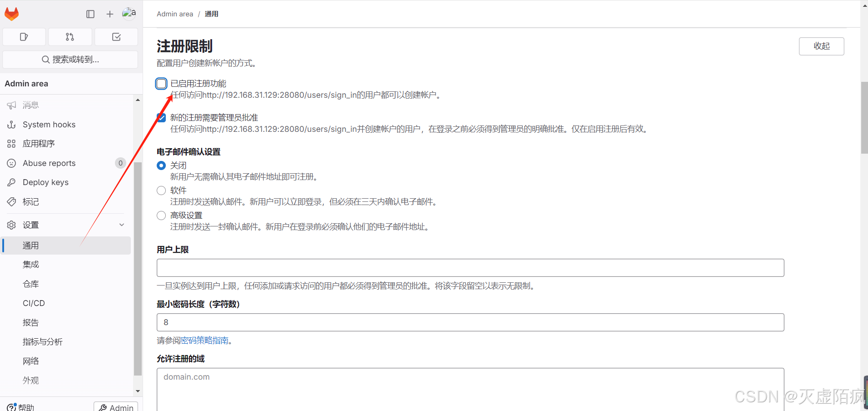This screenshot has width=868, height=411.
Task: Open merge requests icon button
Action: [70, 37]
